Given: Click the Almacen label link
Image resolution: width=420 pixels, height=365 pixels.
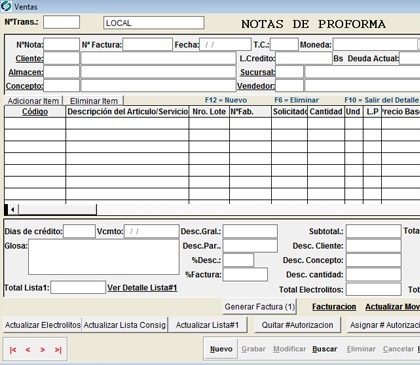Looking at the screenshot, I should pos(26,72).
